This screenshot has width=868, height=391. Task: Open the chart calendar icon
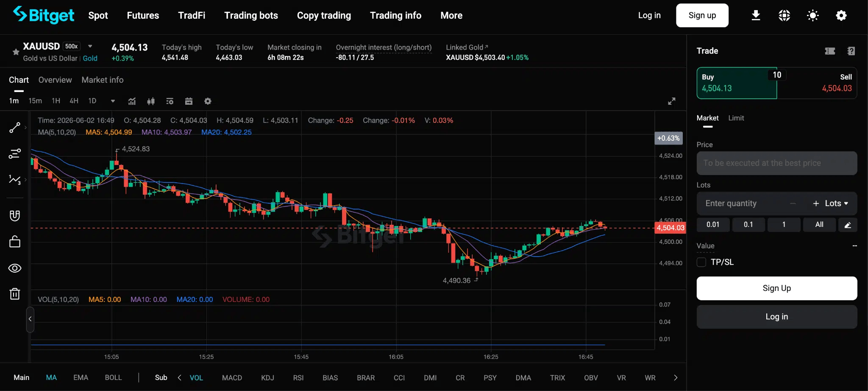click(189, 101)
